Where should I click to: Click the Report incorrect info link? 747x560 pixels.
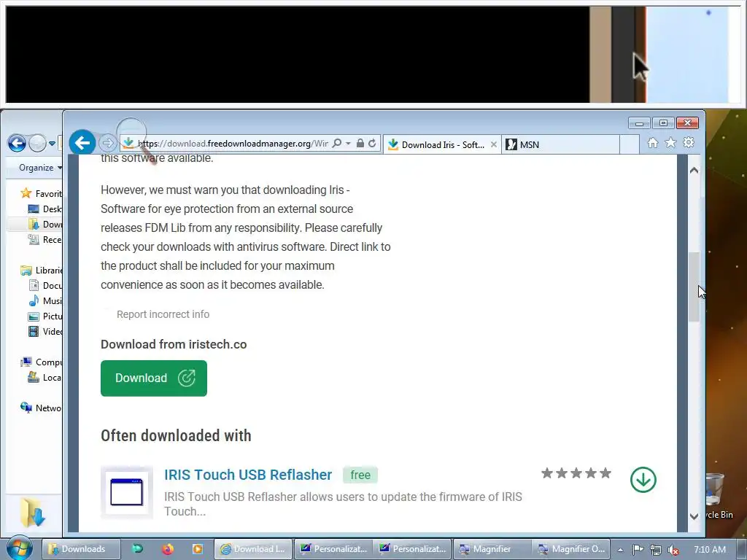pyautogui.click(x=163, y=314)
